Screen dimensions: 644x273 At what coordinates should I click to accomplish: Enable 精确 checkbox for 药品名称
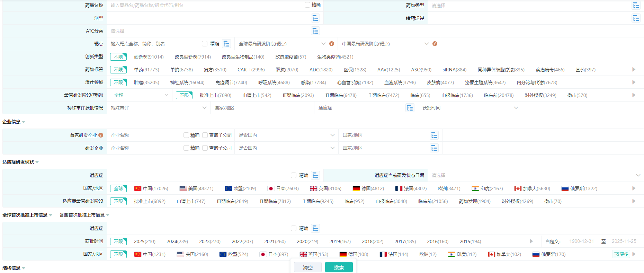tap(307, 5)
